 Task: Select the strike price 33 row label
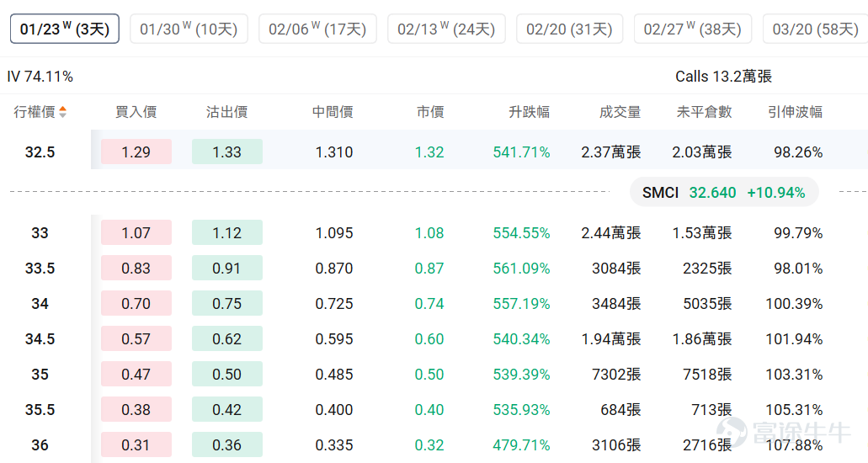[40, 232]
